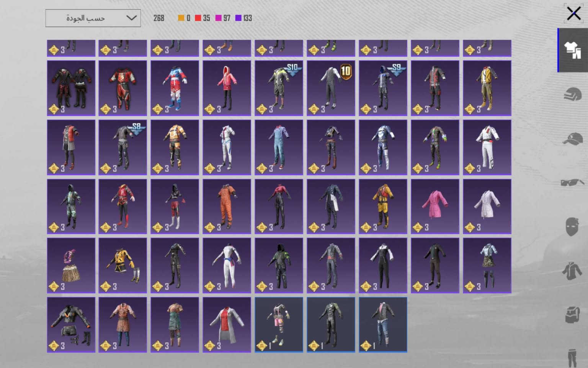Open the jacket/tops category in sidebar
This screenshot has height=368, width=588.
(x=572, y=271)
